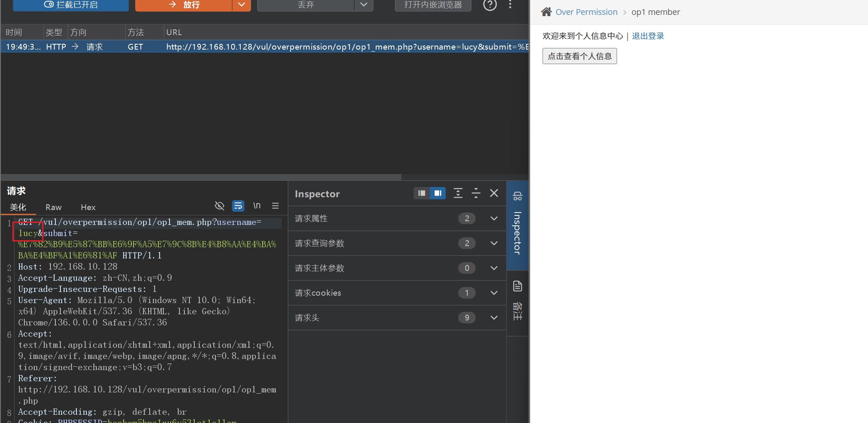Click the 点击查看个人信息 button
The image size is (868, 423).
click(x=579, y=56)
